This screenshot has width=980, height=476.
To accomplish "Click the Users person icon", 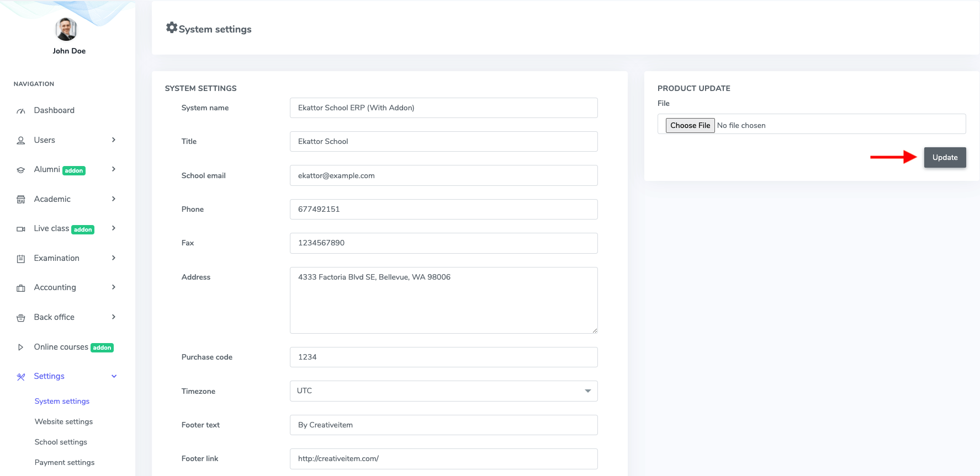I will pos(21,141).
